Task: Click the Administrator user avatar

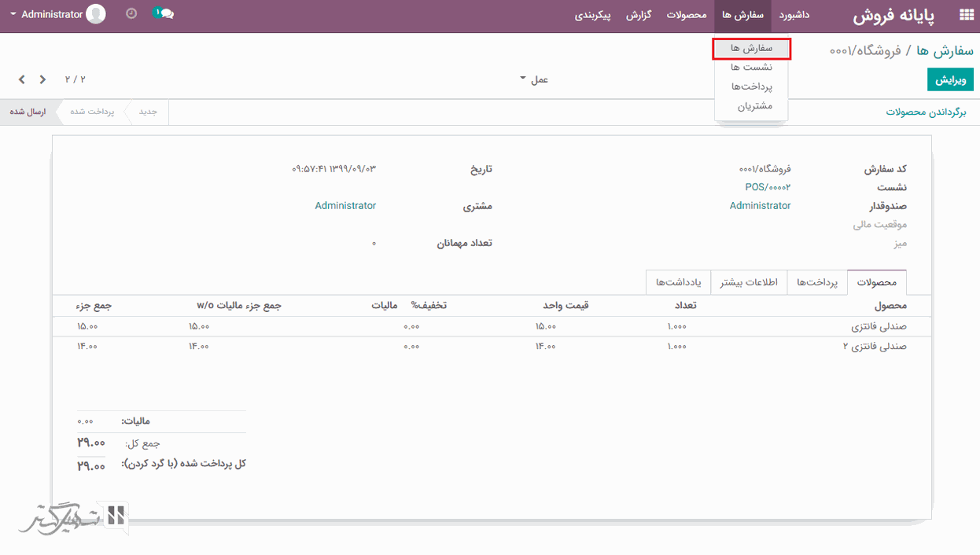Action: [96, 14]
